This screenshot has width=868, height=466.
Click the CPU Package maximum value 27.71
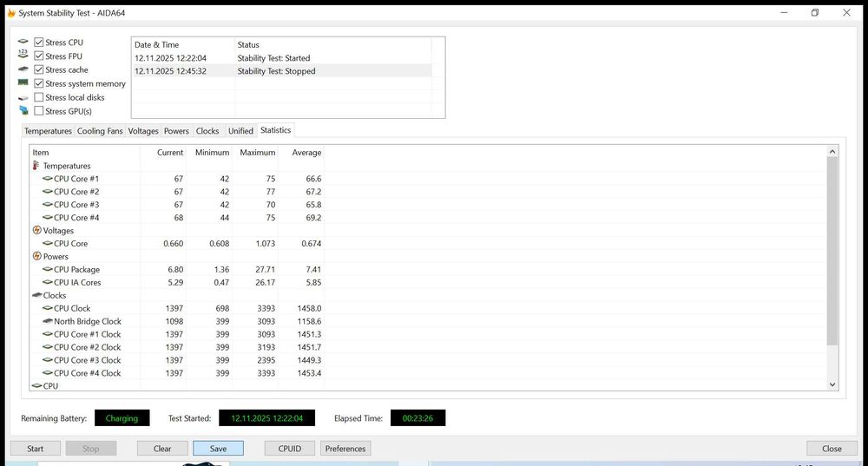click(x=265, y=270)
